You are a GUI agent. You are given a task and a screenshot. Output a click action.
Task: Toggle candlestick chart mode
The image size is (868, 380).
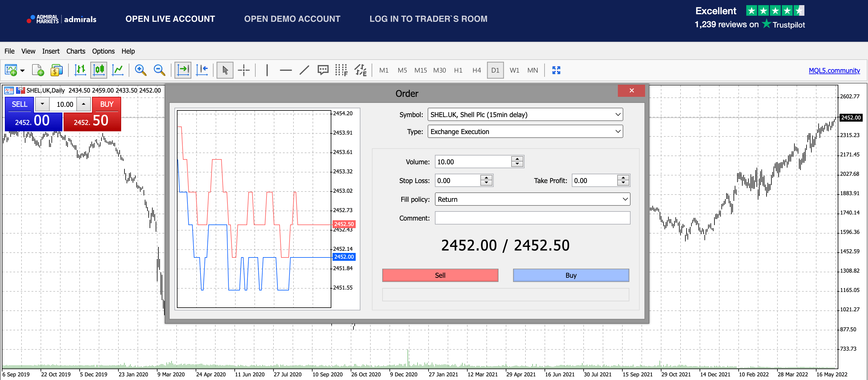(x=99, y=70)
